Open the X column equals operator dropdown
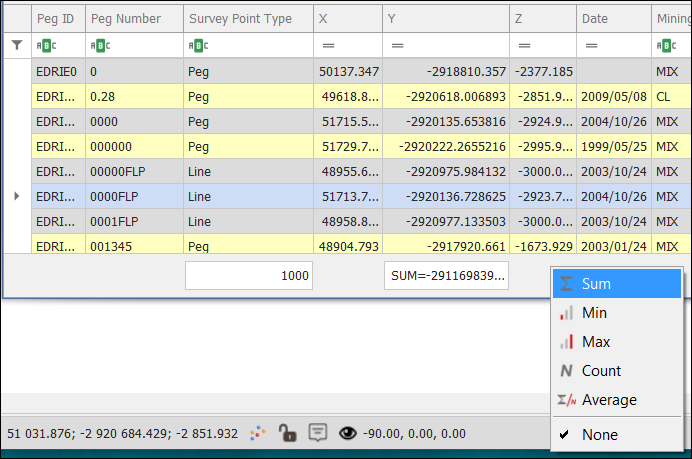 328,45
